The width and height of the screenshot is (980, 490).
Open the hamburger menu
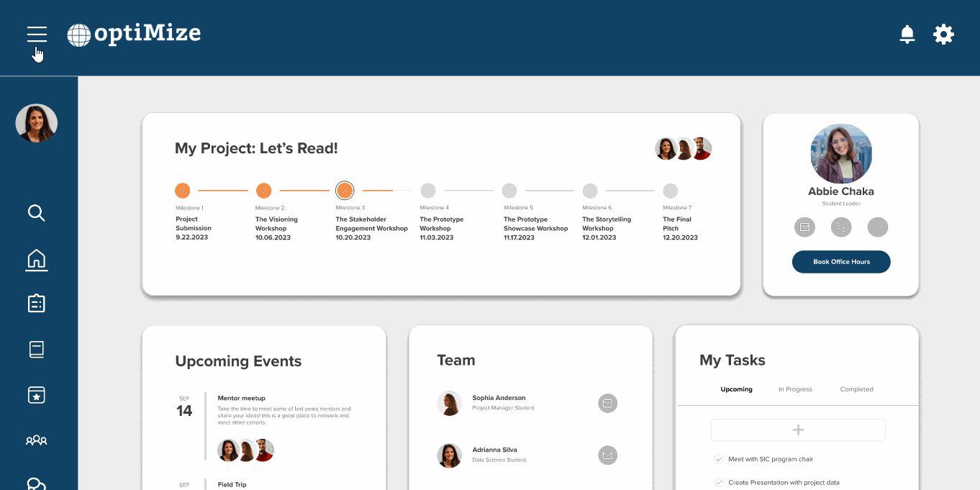pos(37,34)
